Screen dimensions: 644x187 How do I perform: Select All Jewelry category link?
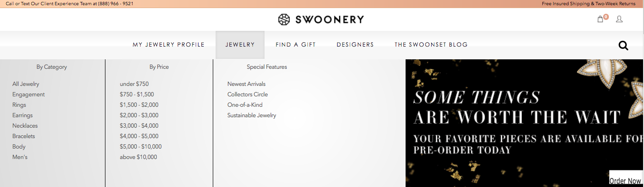tap(26, 84)
